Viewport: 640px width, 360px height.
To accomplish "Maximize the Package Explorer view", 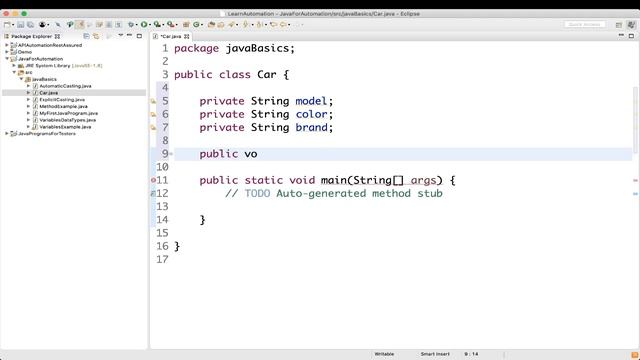I will click(139, 36).
